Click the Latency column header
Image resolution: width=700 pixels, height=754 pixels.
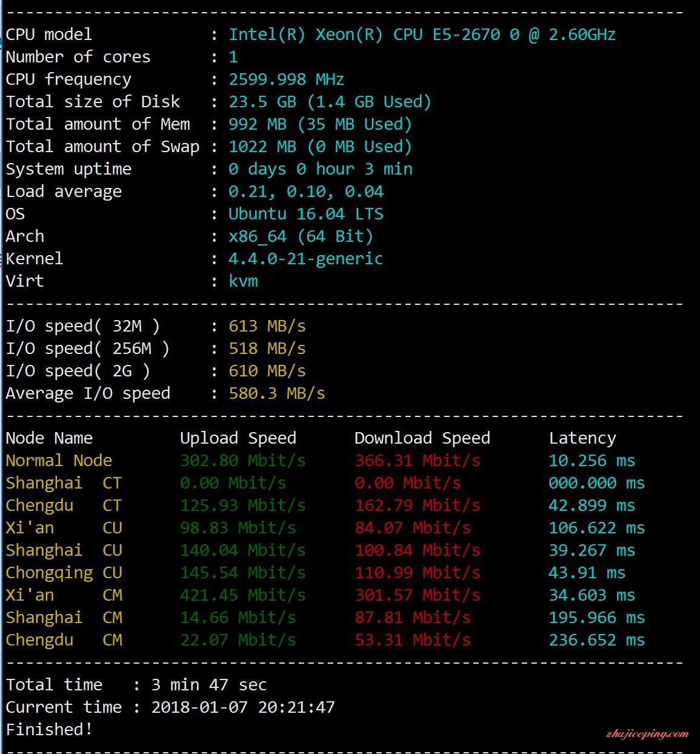point(582,438)
